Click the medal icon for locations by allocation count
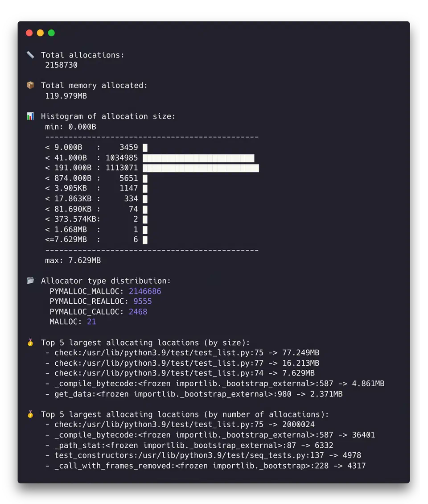Screen dimensions: 428x504 30,414
